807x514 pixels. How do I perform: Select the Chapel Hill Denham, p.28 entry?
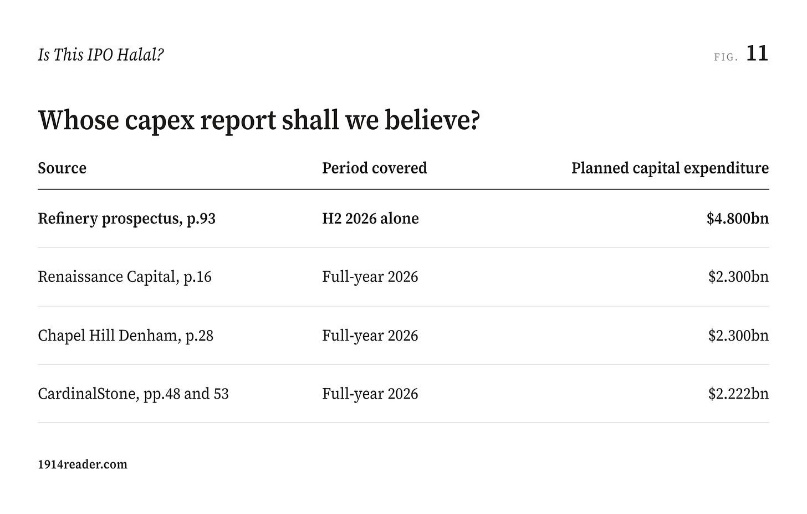(x=126, y=335)
